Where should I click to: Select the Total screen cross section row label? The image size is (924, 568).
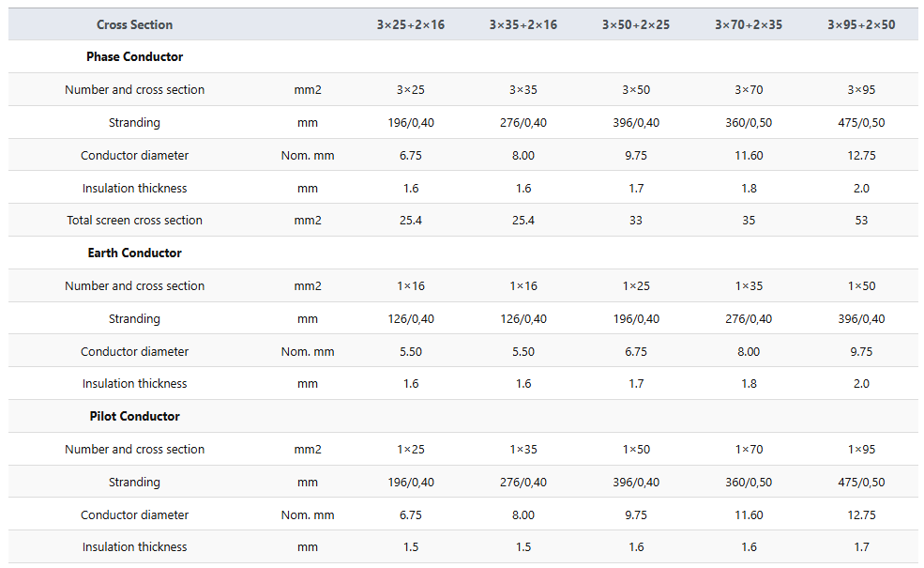(134, 220)
